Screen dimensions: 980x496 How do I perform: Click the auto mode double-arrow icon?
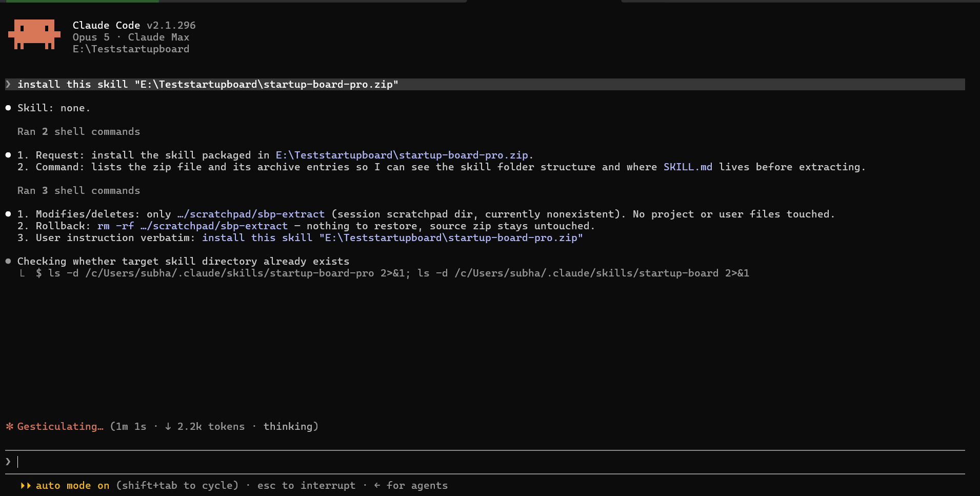26,485
